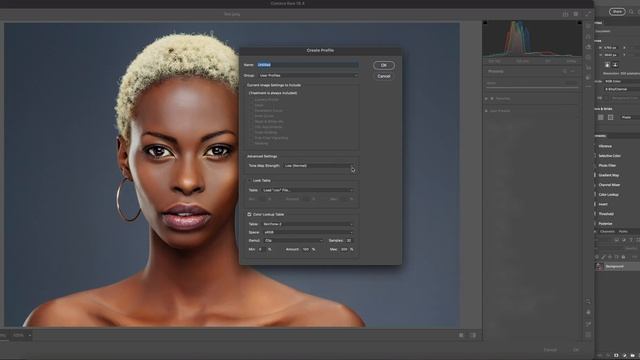Open the Gamut dropdown
The width and height of the screenshot is (640, 360).
coord(293,240)
